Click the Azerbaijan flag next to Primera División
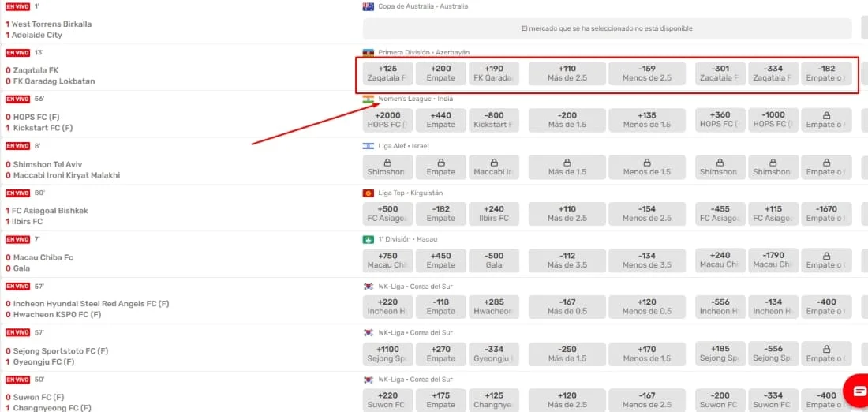This screenshot has height=412, width=868. tap(368, 53)
